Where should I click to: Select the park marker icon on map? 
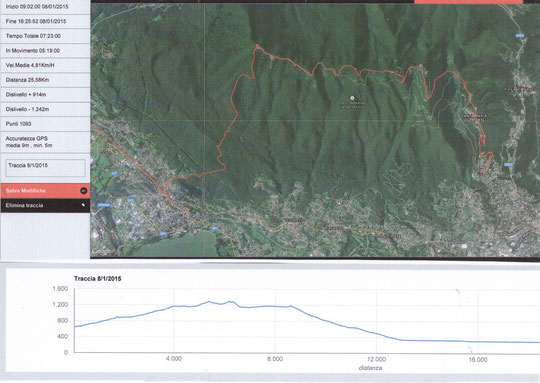pos(352,98)
